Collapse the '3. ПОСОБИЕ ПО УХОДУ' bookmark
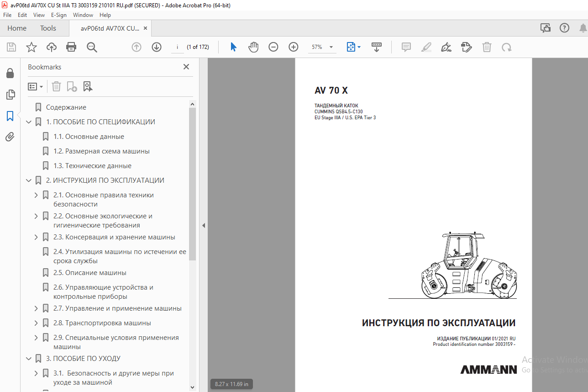Viewport: 588px width, 392px height. coord(29,359)
